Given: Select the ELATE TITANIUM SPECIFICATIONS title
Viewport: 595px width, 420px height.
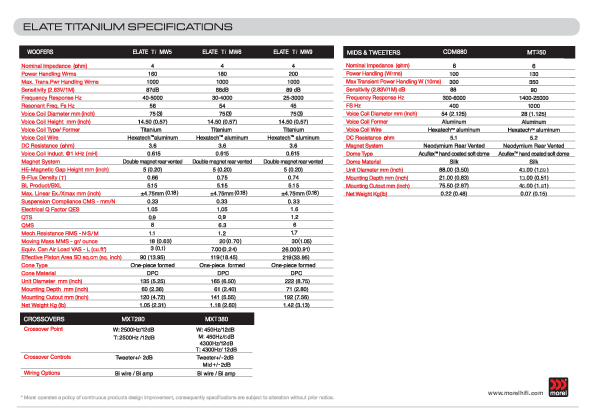Looking at the screenshot, I should point(128,27).
